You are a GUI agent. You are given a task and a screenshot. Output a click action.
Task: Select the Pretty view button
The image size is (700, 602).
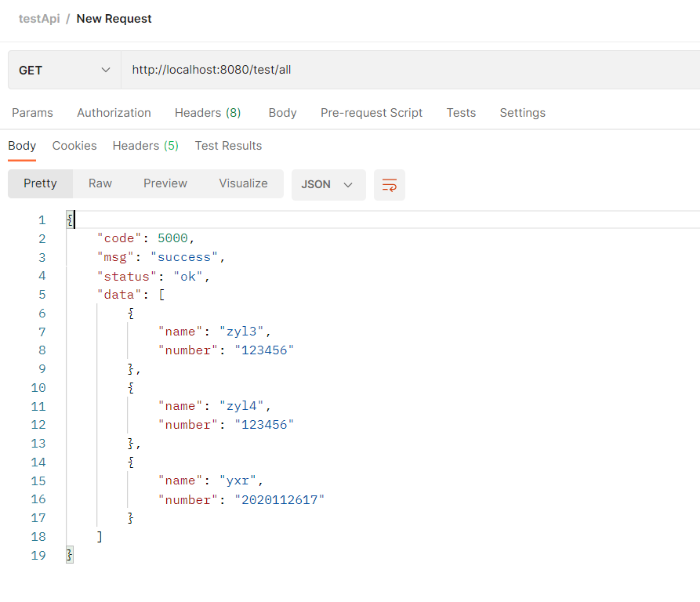pos(40,183)
